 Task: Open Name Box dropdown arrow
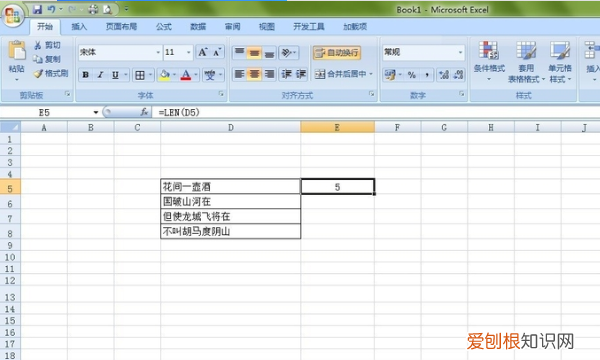coord(96,112)
